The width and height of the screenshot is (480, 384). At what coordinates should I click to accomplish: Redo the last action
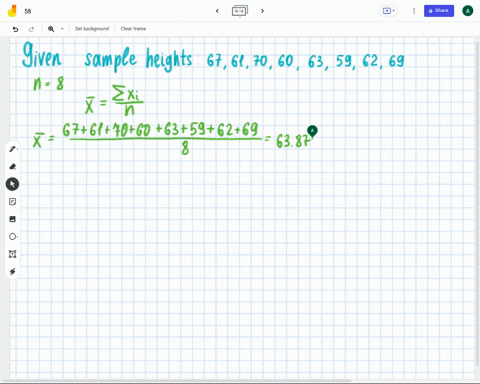tap(31, 29)
